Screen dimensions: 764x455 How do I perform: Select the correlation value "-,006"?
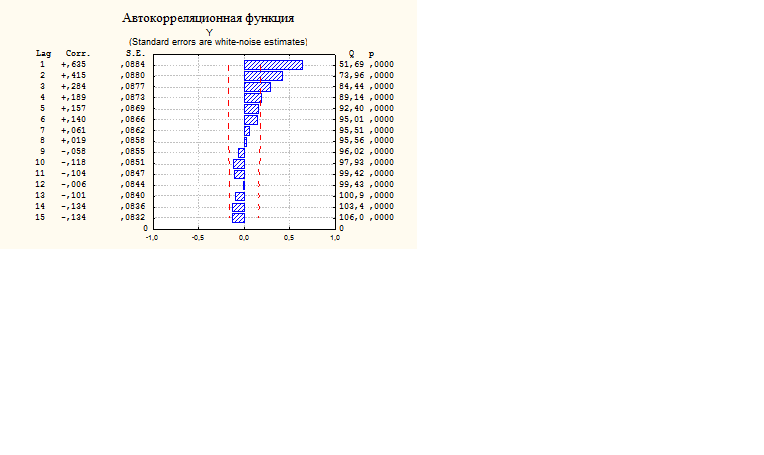(x=74, y=184)
